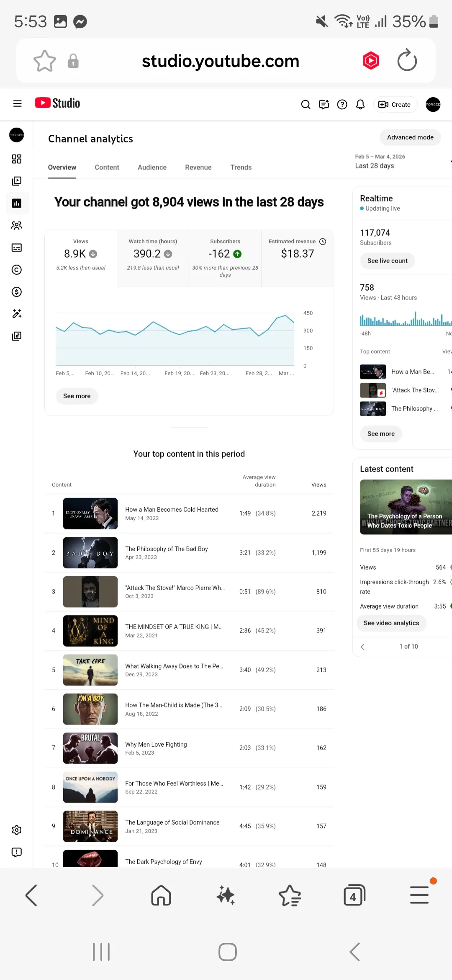Screen dimensions: 452x980
Task: Open the browser home button
Action: pos(161,896)
